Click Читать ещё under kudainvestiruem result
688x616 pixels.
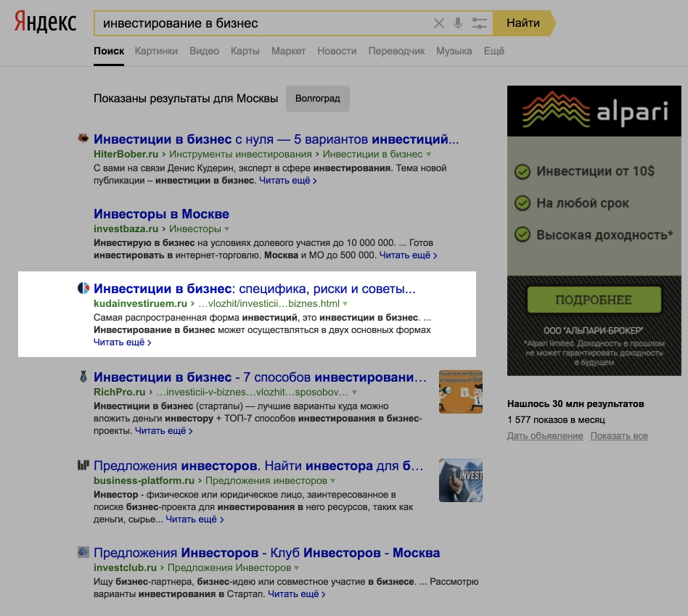(x=123, y=342)
